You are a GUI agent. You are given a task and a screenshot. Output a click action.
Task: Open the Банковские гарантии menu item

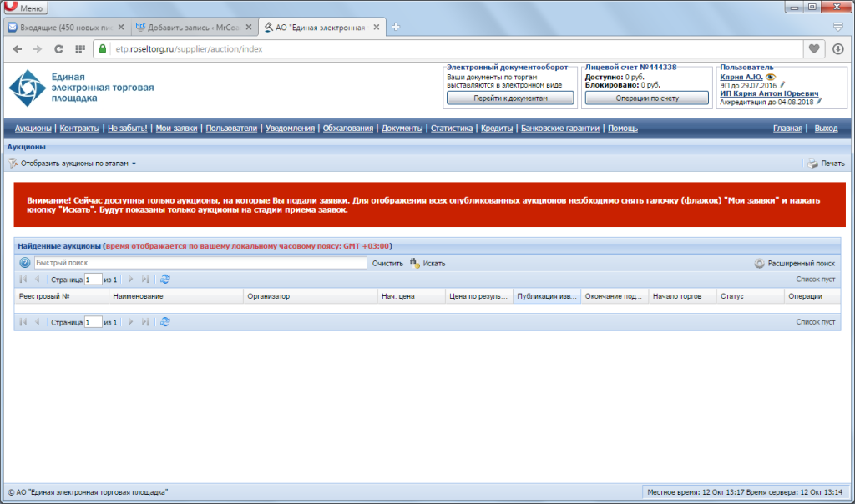(x=560, y=128)
